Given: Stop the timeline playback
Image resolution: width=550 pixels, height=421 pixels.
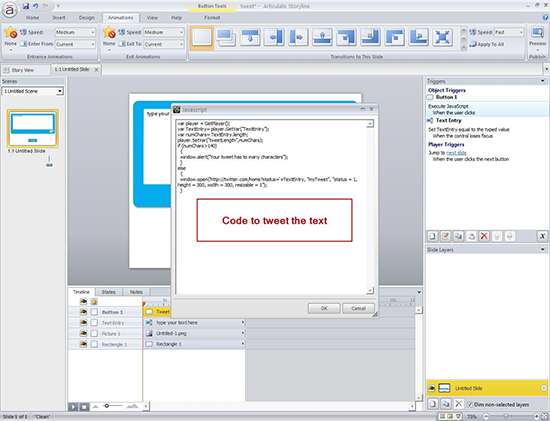Looking at the screenshot, I should [84, 407].
